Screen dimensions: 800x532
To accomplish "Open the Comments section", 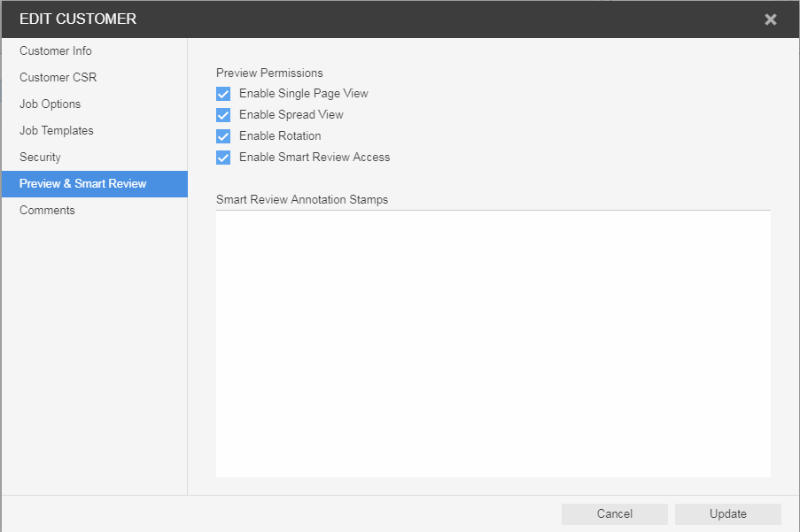I will pyautogui.click(x=48, y=211).
